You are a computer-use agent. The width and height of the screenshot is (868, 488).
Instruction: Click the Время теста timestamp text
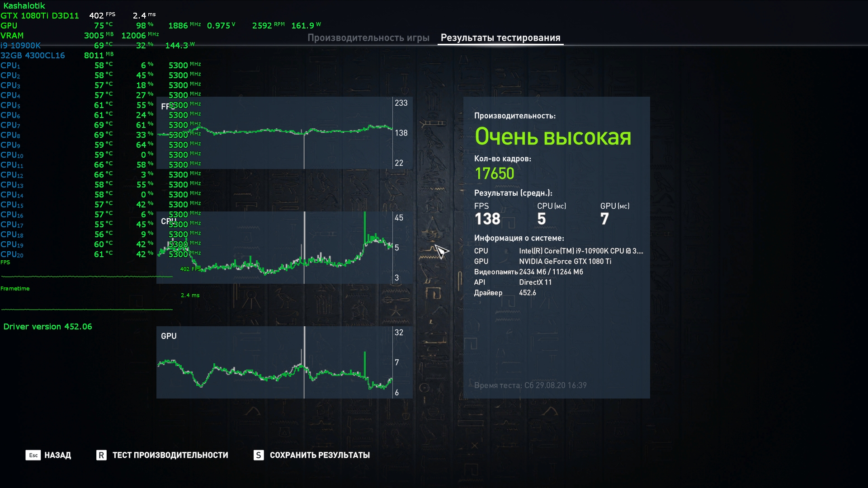point(530,385)
